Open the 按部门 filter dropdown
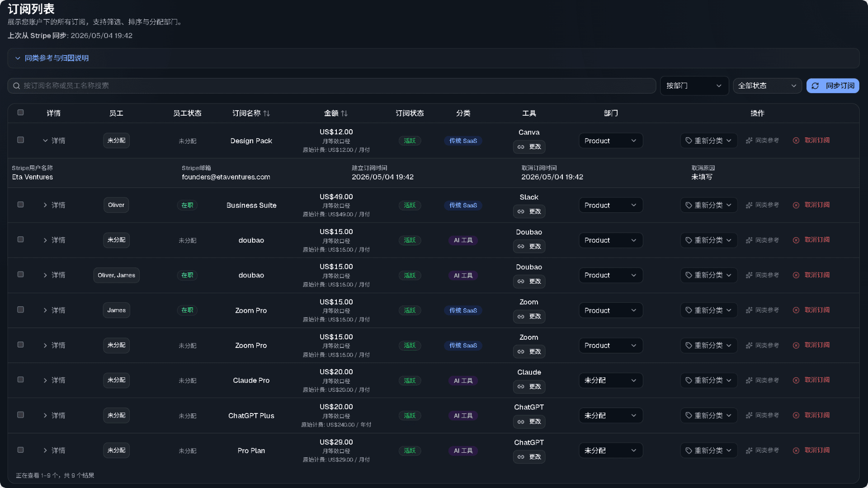 tap(694, 86)
